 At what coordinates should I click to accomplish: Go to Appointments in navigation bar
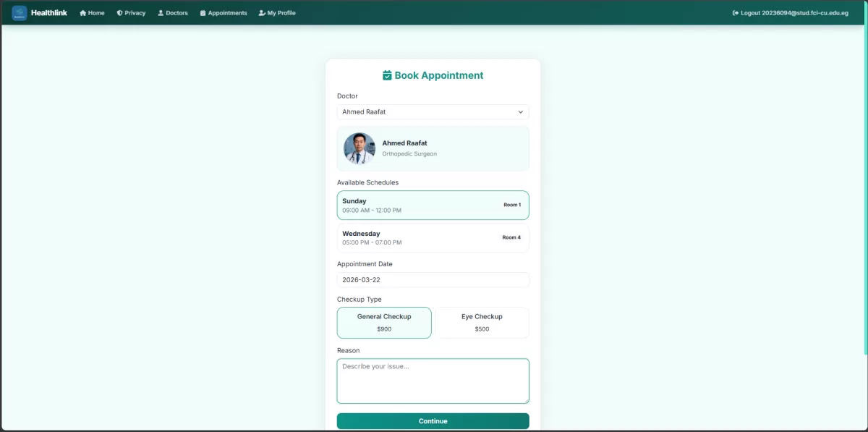(x=226, y=13)
